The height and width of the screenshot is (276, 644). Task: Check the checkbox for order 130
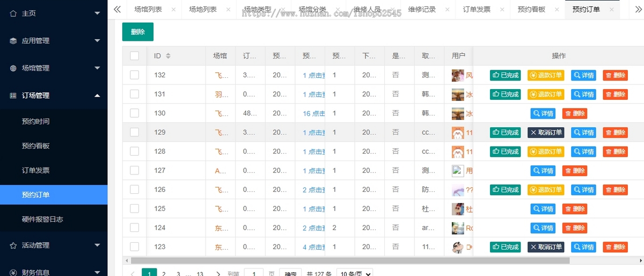coord(134,113)
